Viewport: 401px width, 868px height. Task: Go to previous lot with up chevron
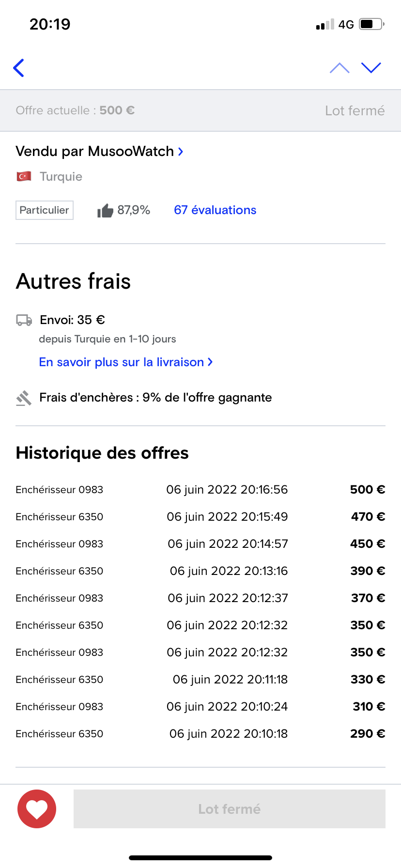339,68
